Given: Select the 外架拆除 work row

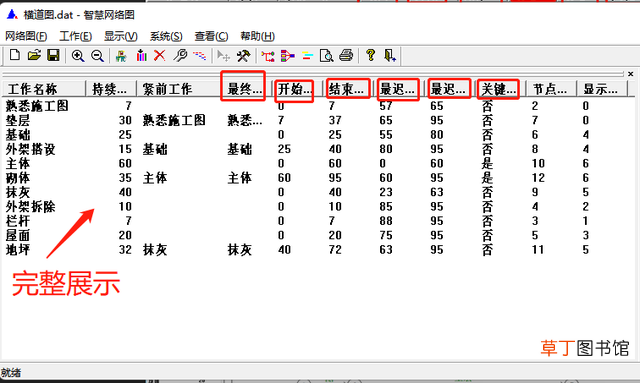Looking at the screenshot, I should click(31, 207).
